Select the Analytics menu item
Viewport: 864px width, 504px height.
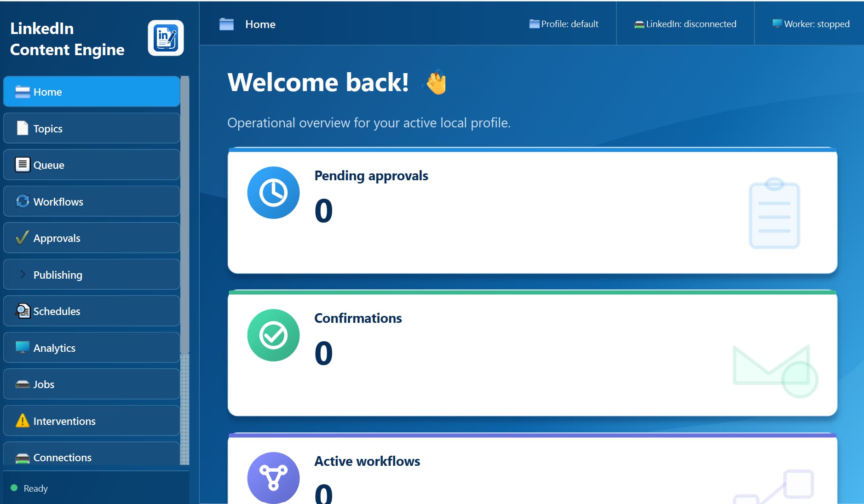point(92,348)
